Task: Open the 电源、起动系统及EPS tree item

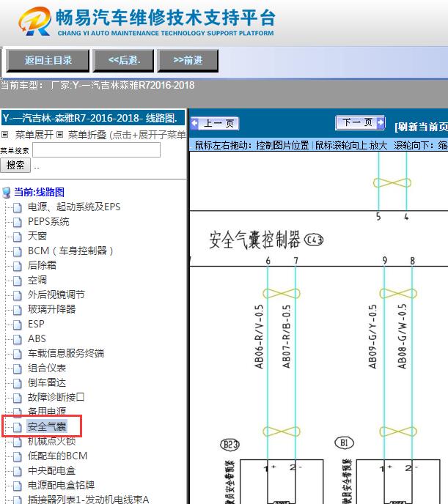Action: click(74, 207)
